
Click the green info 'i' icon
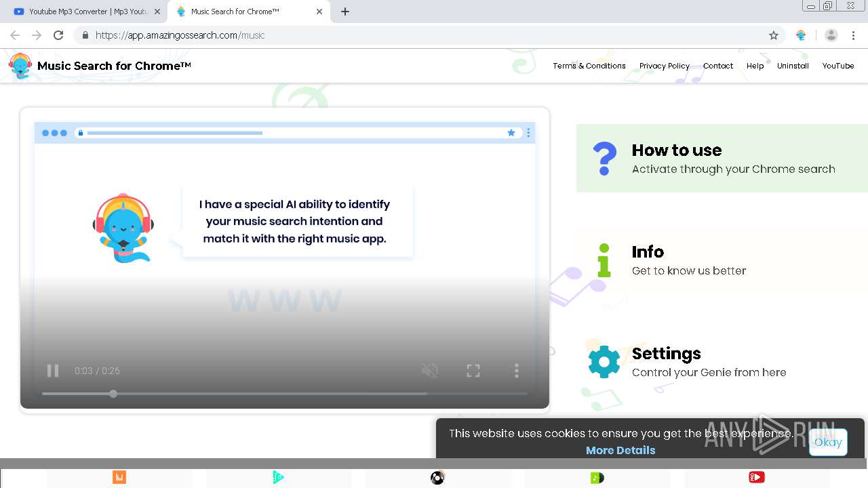604,260
